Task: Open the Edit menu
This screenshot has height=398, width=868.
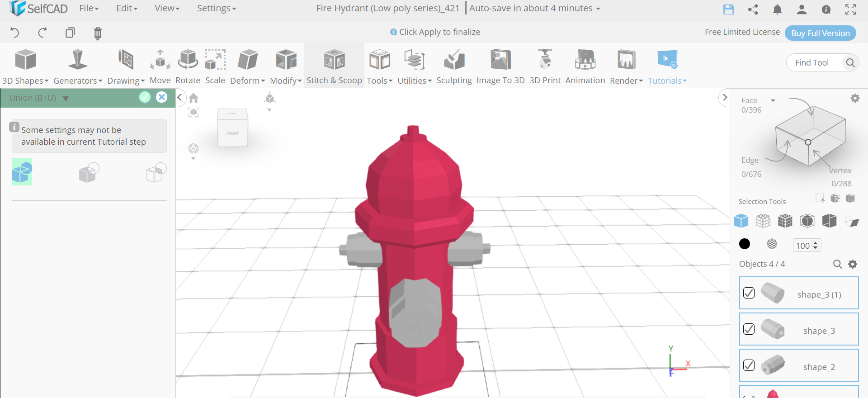Action: point(127,8)
